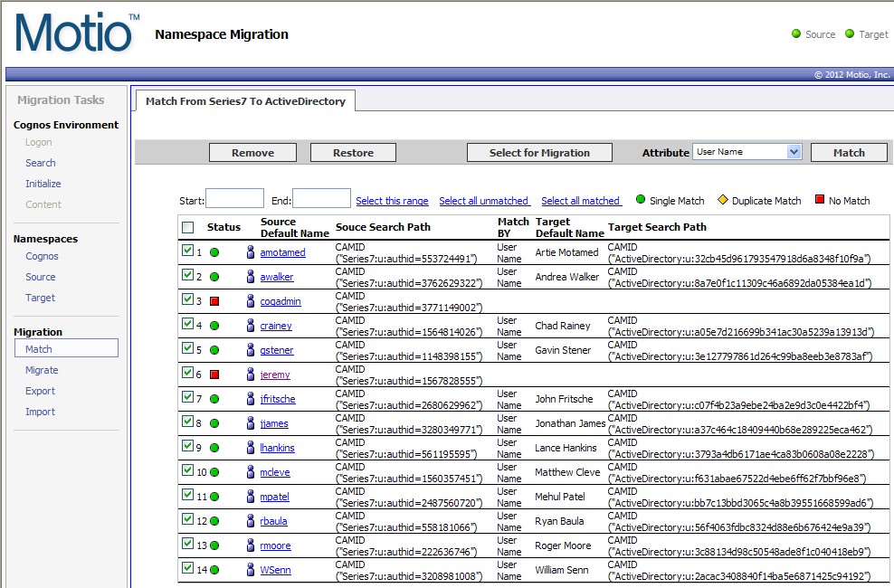Click the green status dot in row 1
Screen dimensions: 894x588
pyautogui.click(x=214, y=252)
